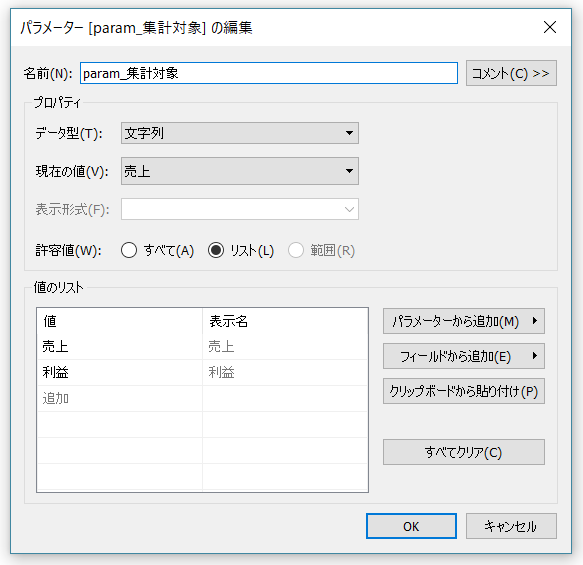Click the 表示名 column header
583x565 pixels.
tap(285, 321)
